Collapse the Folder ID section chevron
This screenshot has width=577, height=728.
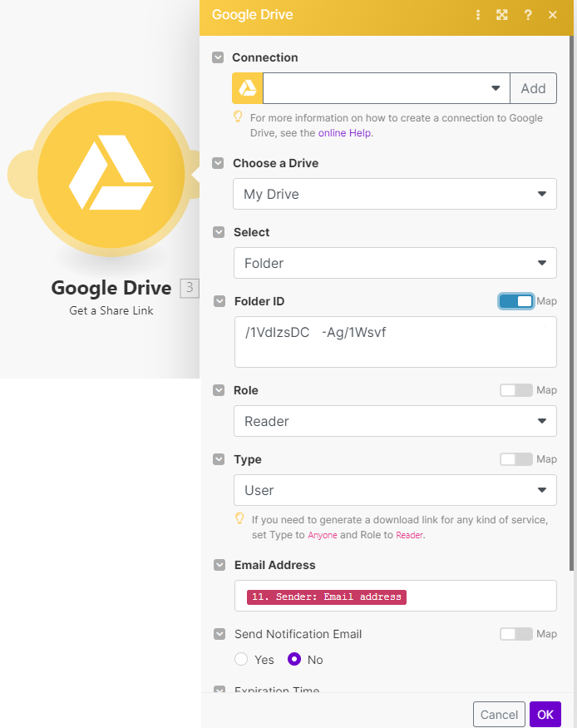[219, 301]
